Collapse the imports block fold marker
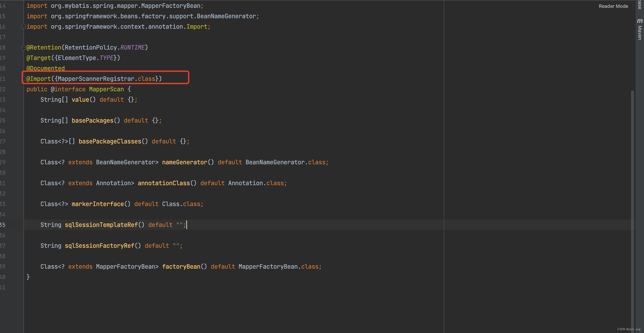 (23, 27)
